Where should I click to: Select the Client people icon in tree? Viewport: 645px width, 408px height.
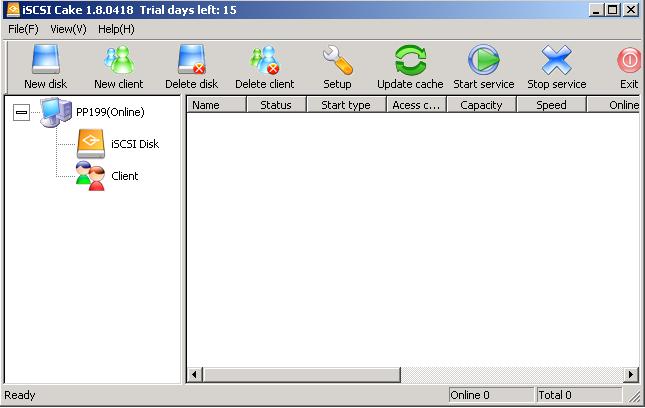coord(90,176)
